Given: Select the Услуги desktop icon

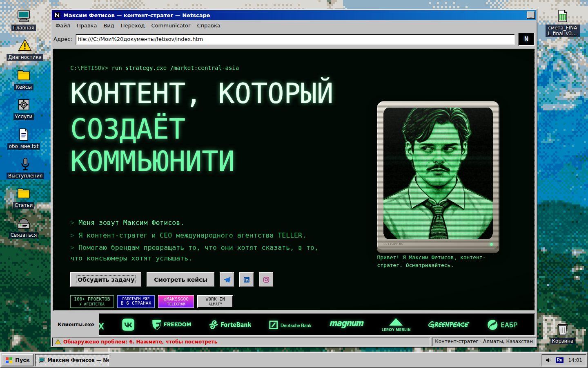Looking at the screenshot, I should 24,109.
